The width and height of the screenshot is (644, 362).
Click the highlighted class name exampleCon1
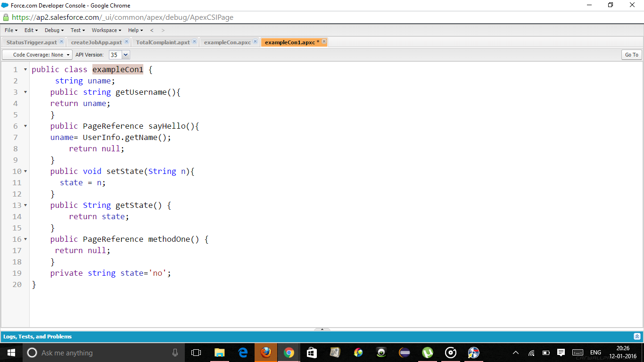click(x=118, y=70)
